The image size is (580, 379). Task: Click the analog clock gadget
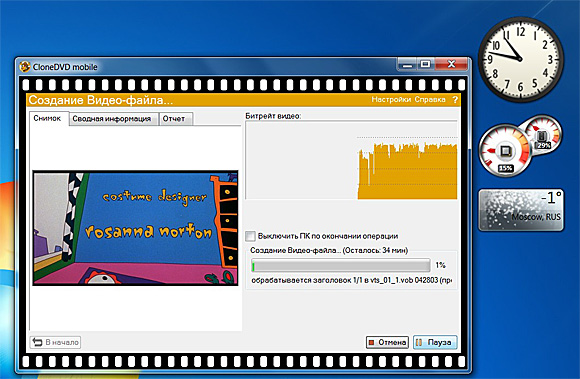click(x=520, y=59)
